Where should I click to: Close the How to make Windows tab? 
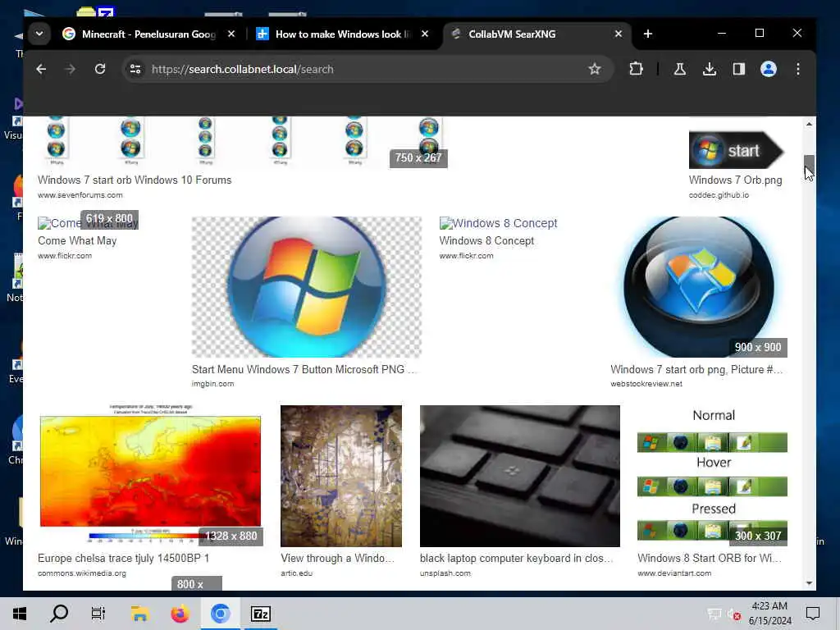tap(424, 34)
